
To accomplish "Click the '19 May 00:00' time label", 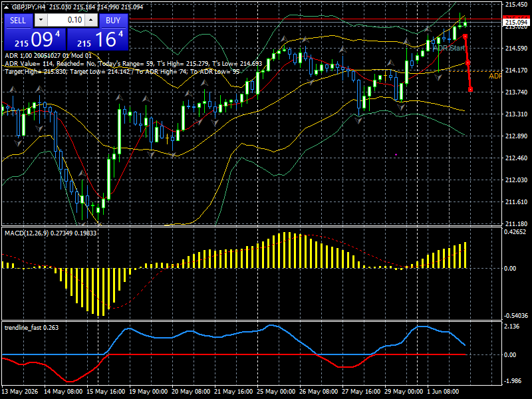I will (x=148, y=392).
